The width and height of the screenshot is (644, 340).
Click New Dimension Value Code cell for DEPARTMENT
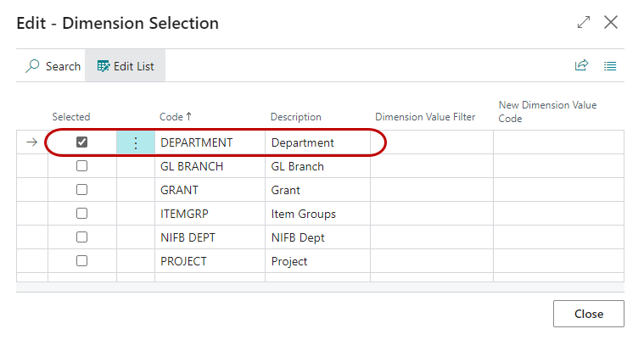pyautogui.click(x=557, y=142)
